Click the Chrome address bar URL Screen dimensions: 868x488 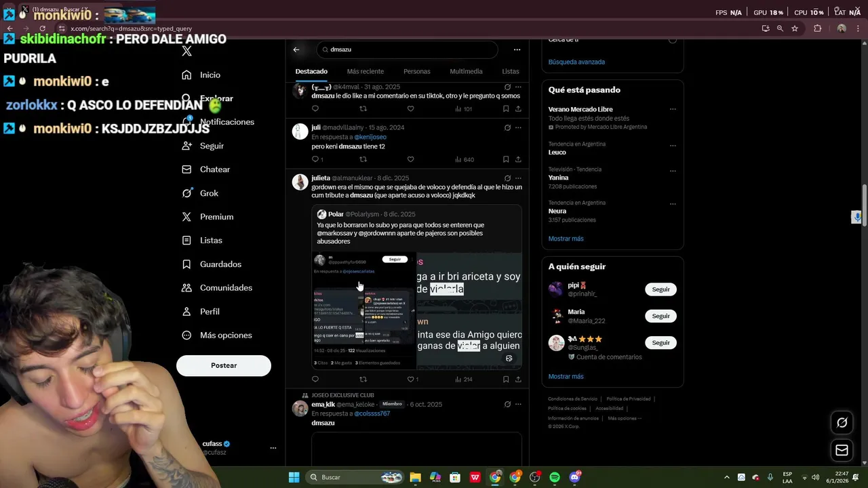(x=132, y=28)
